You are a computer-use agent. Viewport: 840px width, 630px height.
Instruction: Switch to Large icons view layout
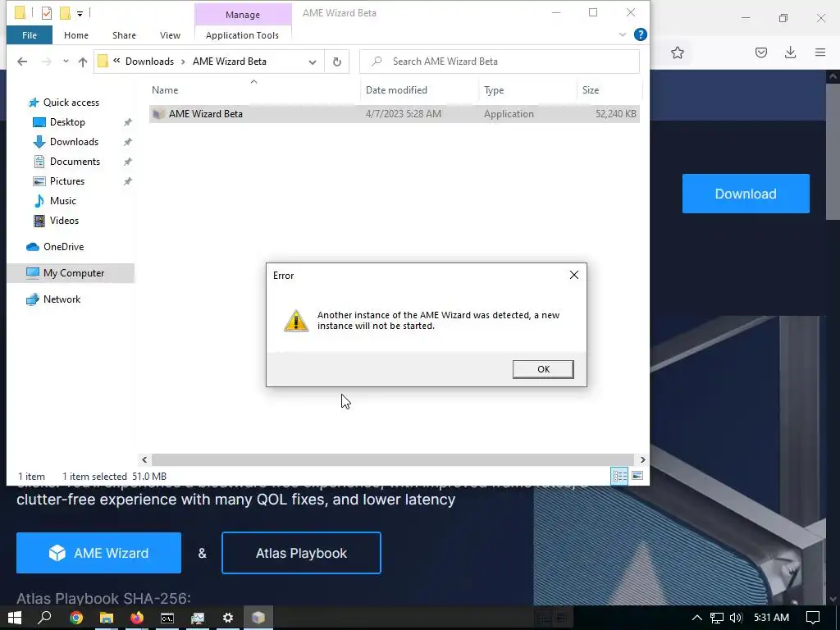[x=637, y=476]
